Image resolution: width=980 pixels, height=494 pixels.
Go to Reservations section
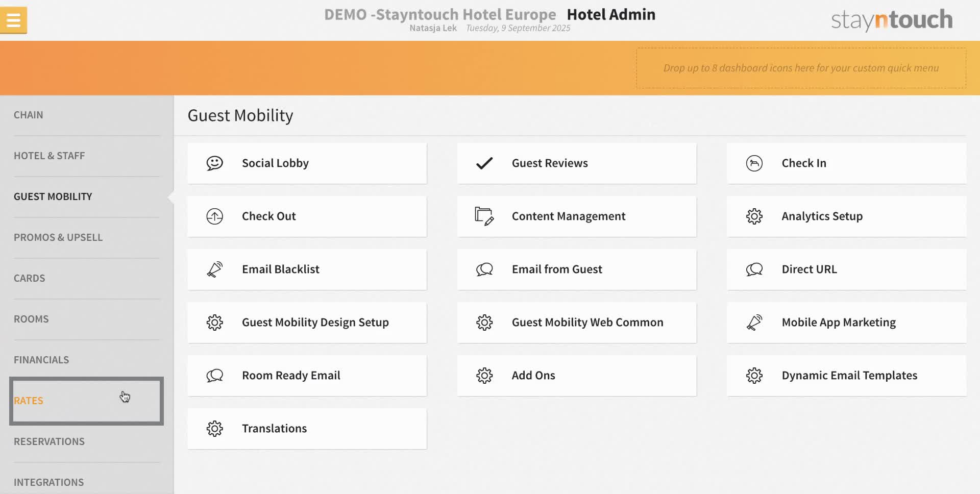87,442
